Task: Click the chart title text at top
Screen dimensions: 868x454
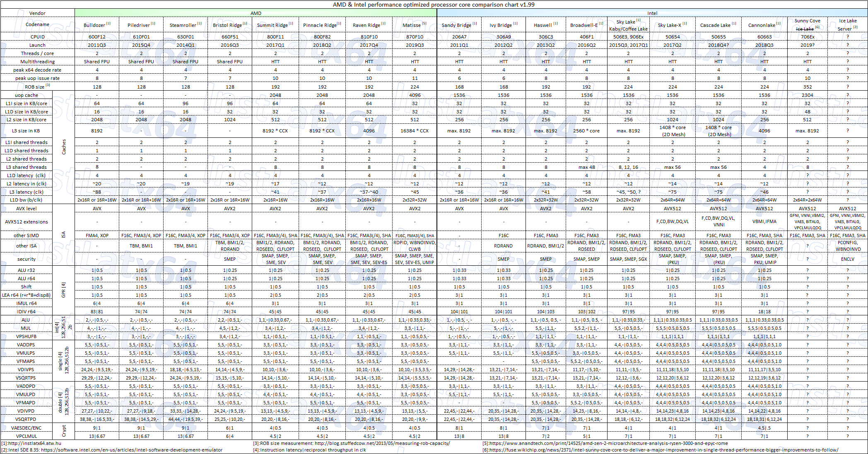Action: [434, 5]
